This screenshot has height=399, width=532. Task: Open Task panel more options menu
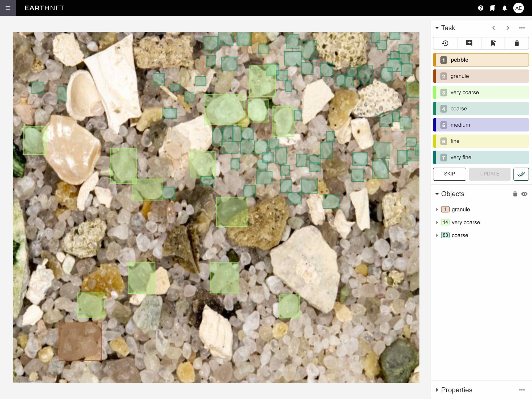[522, 28]
